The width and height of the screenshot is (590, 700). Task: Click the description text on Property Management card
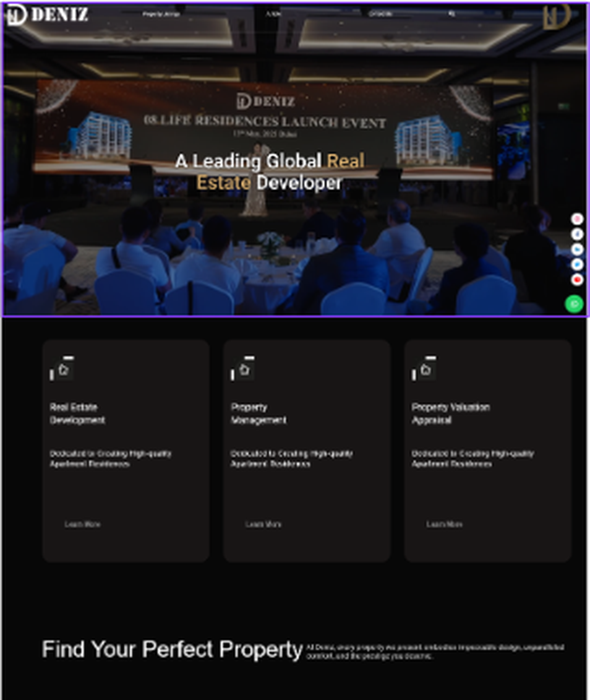(292, 459)
